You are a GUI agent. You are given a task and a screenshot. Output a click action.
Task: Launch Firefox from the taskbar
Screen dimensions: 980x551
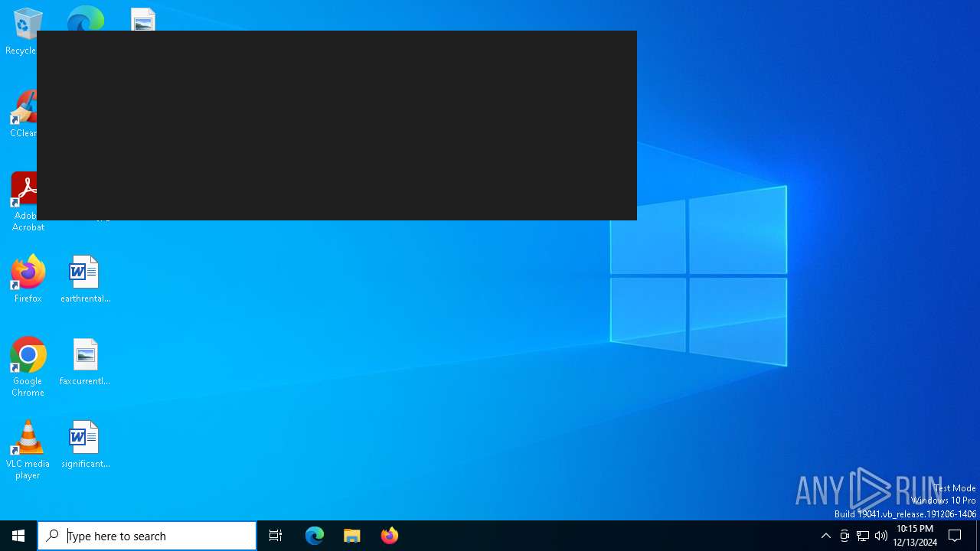point(390,536)
